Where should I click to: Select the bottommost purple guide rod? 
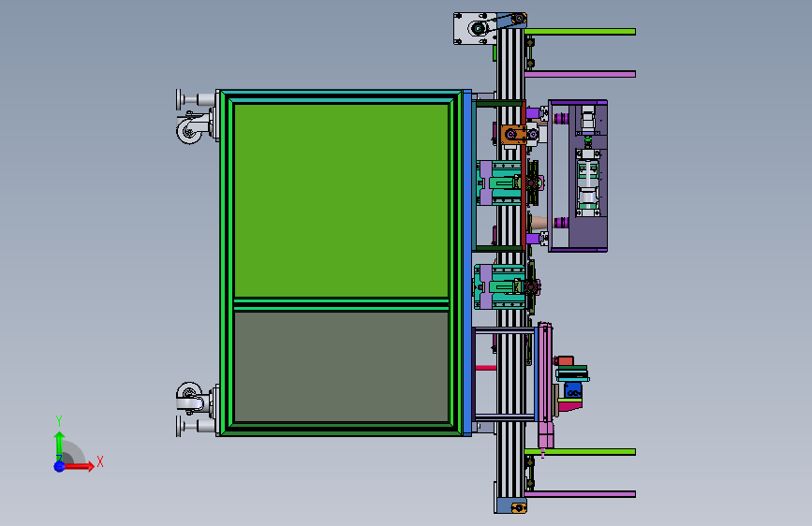(580, 494)
